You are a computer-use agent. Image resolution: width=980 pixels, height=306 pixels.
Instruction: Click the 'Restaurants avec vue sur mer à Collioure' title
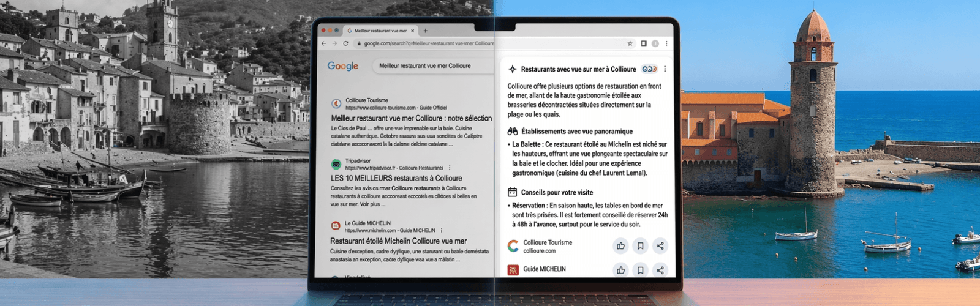(x=578, y=69)
